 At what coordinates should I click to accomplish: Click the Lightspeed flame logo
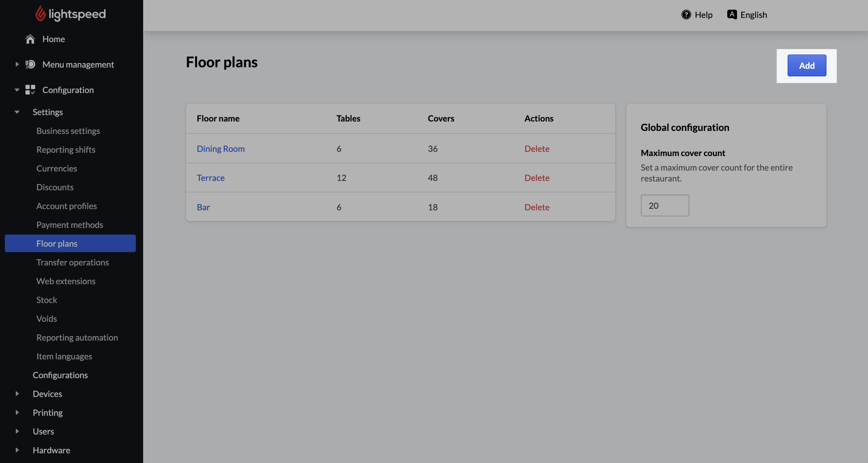coord(40,14)
